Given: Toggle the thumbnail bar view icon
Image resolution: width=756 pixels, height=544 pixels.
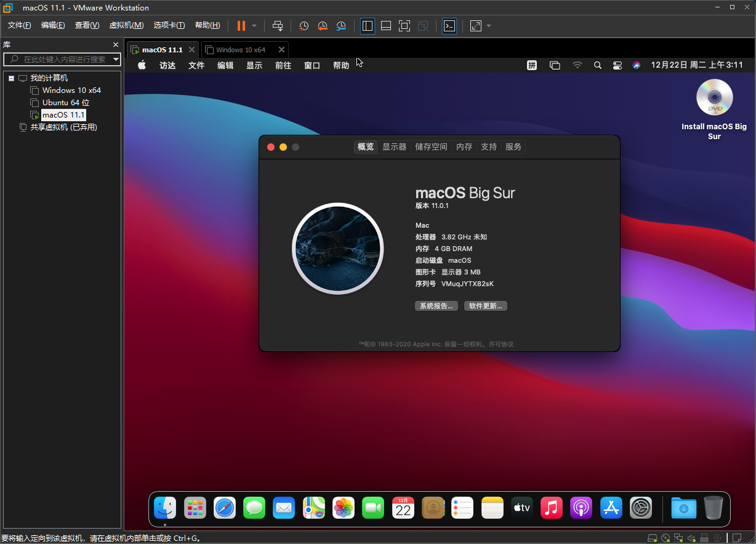Looking at the screenshot, I should coord(386,26).
